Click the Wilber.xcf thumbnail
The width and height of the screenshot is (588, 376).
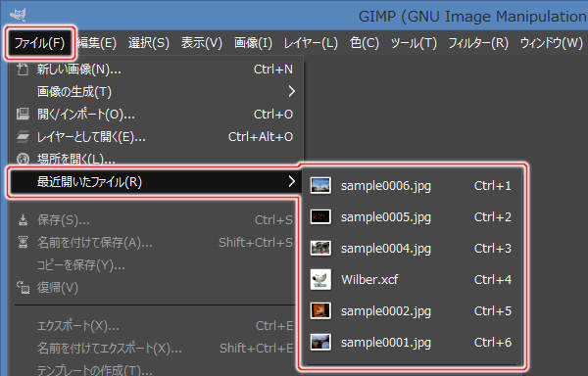320,279
